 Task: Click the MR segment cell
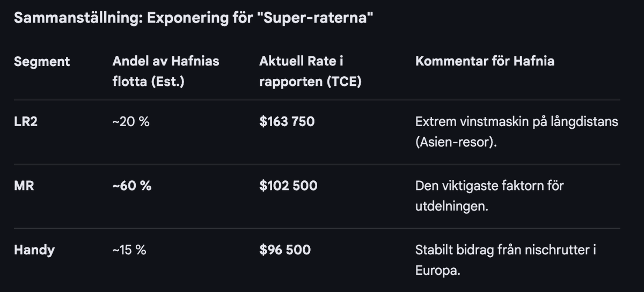(x=24, y=186)
